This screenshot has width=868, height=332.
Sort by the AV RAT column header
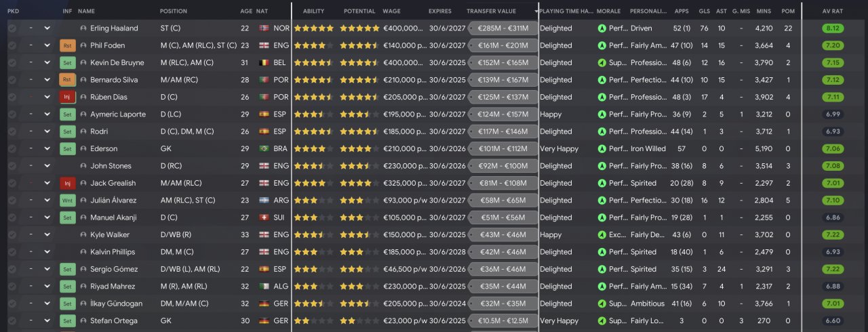[832, 12]
